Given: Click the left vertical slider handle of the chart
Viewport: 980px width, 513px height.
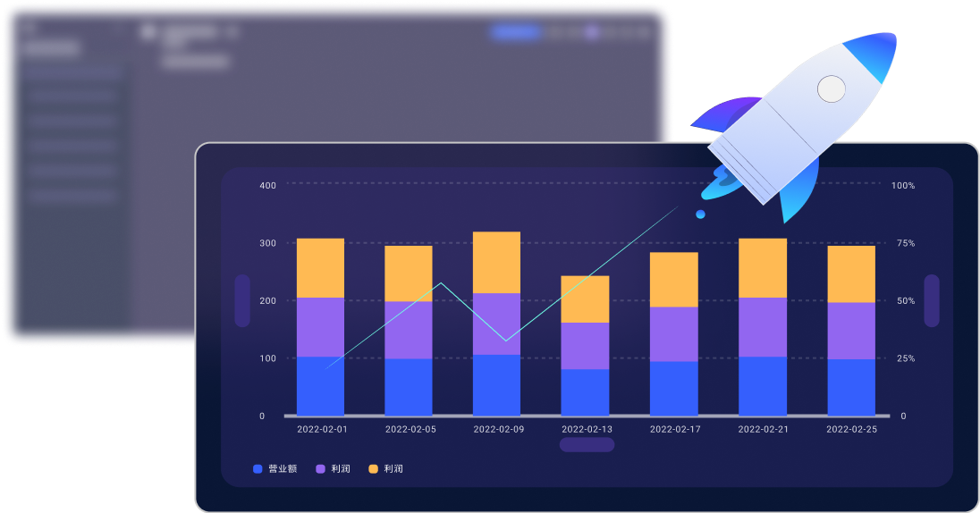Looking at the screenshot, I should pos(242,300).
